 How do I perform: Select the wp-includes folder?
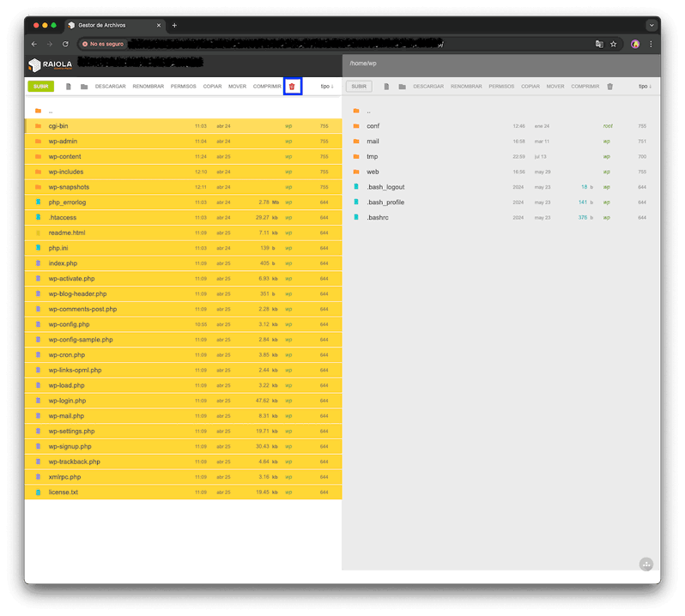tap(183, 172)
